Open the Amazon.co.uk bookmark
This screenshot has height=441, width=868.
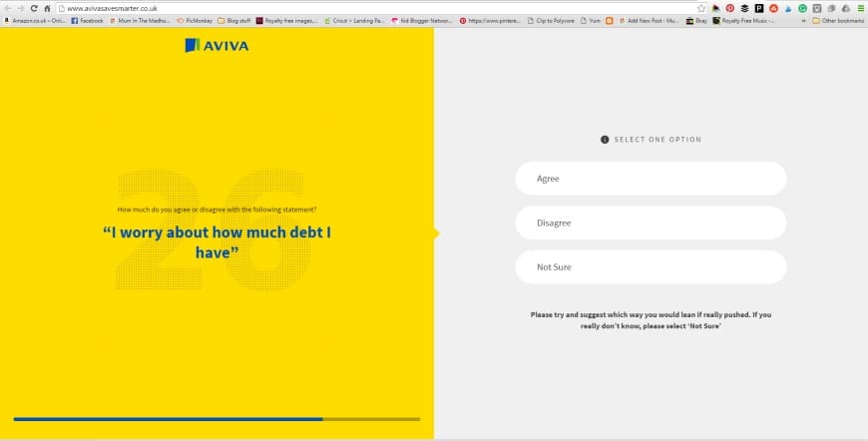35,21
